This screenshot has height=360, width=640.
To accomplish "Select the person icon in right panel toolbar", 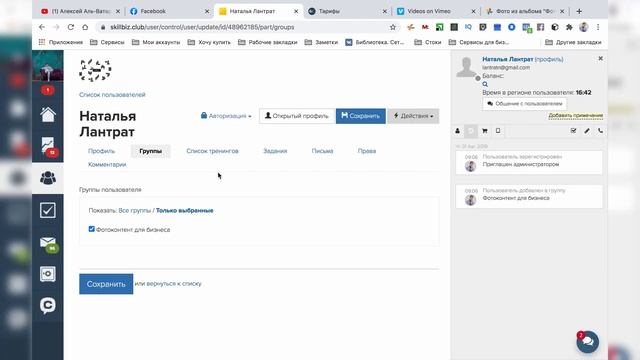I will (x=458, y=131).
